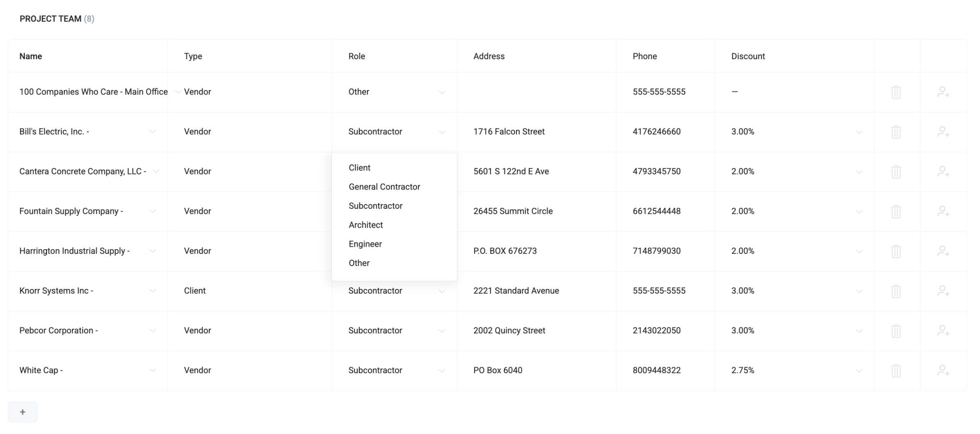Select Architect in the role menu
The height and width of the screenshot is (434, 980).
(x=366, y=225)
